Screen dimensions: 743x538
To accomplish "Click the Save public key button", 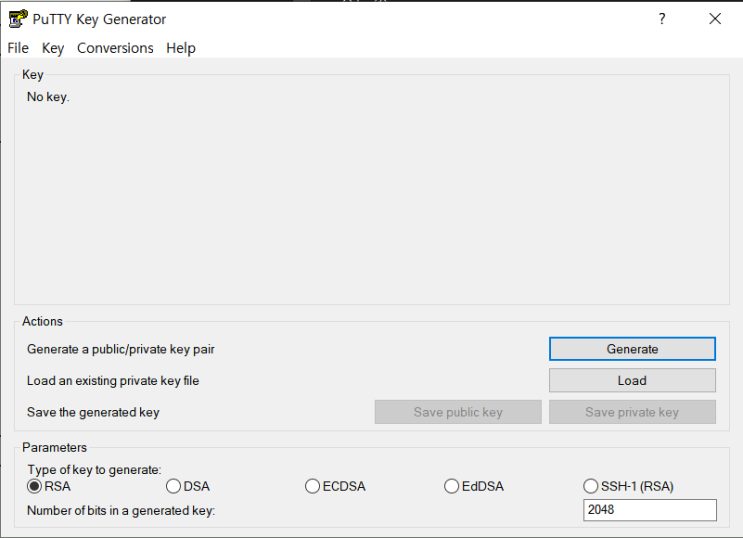I will coord(458,412).
